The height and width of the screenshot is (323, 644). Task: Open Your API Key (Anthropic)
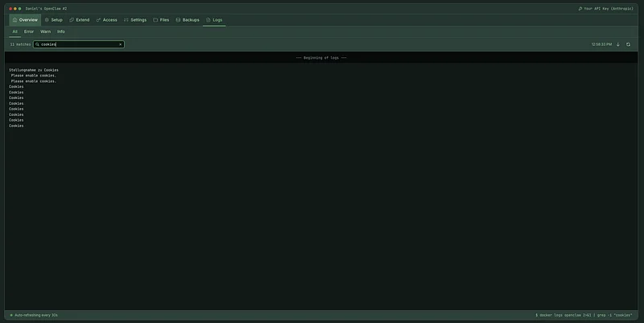point(606,9)
